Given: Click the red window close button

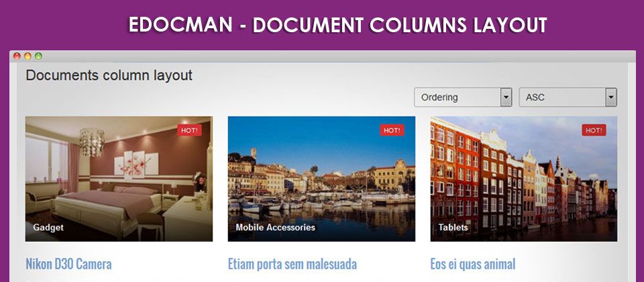Looking at the screenshot, I should [x=17, y=56].
